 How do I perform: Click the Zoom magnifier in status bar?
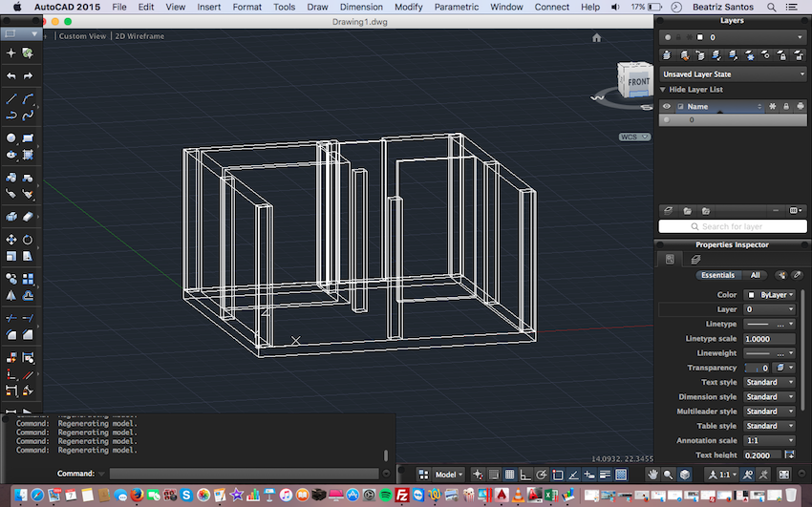[668, 475]
